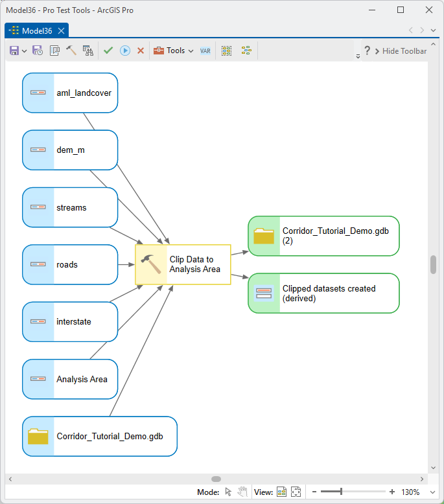Select the interstate variable node

point(70,322)
